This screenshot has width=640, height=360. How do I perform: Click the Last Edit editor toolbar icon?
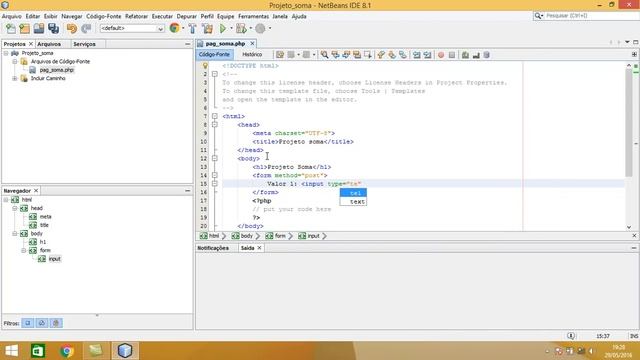point(280,55)
